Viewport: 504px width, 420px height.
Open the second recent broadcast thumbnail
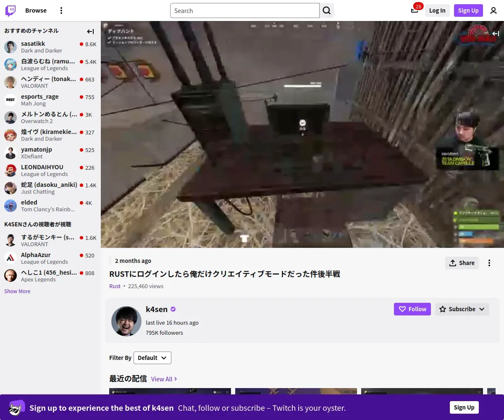point(296,391)
